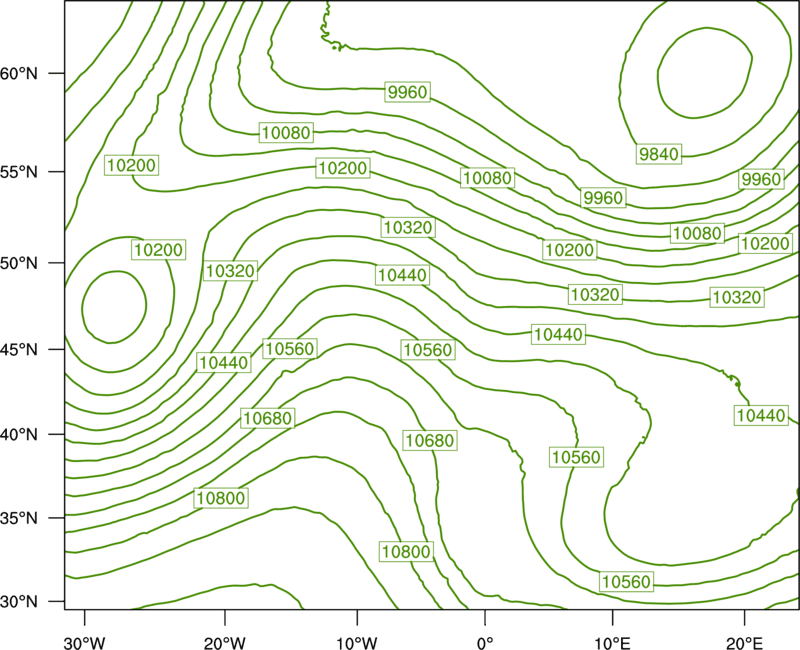The width and height of the screenshot is (800, 650).
Task: Select the 20°E longitude label
Action: (x=744, y=642)
